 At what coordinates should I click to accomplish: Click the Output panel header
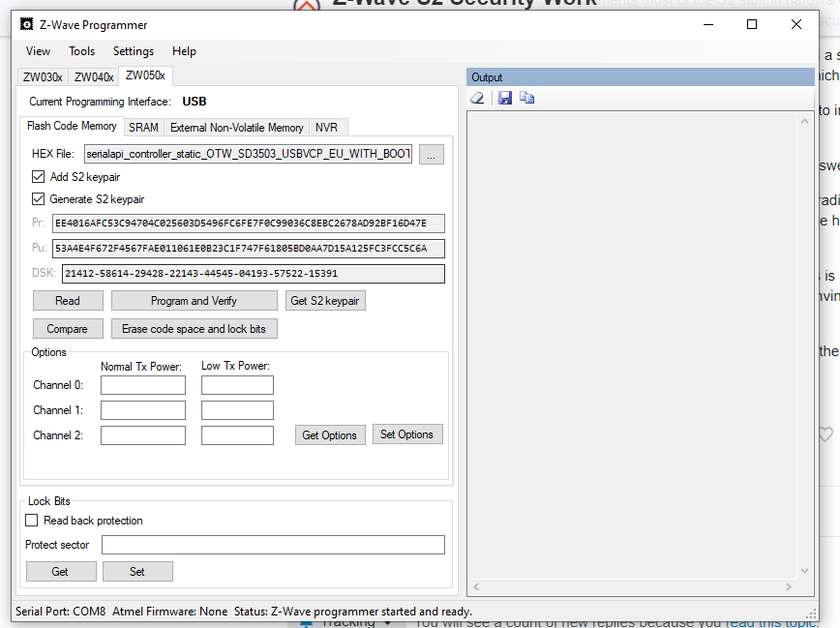coord(641,77)
